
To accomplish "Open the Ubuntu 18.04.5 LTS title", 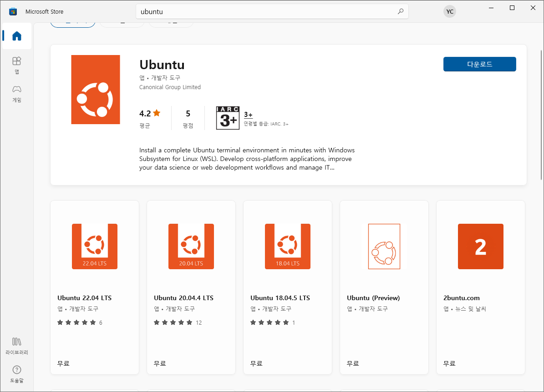I will 280,298.
